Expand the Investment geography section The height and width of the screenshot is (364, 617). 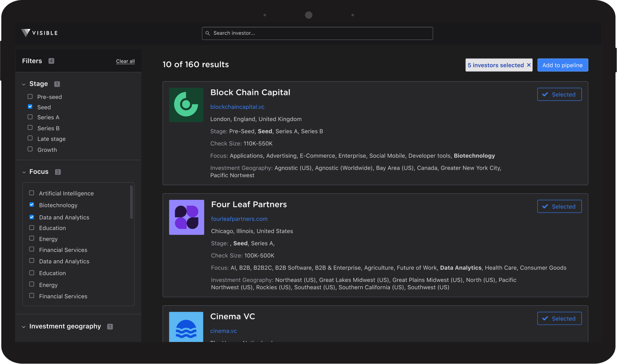[x=24, y=327]
